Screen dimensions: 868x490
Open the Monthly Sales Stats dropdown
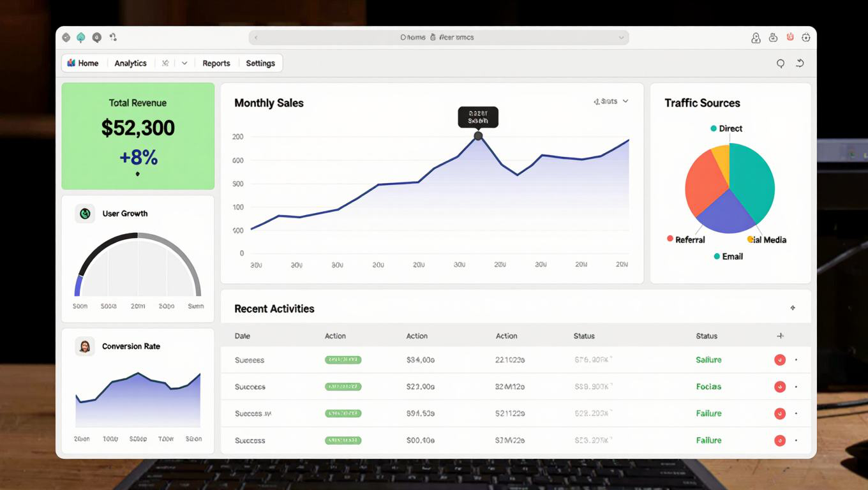point(611,101)
